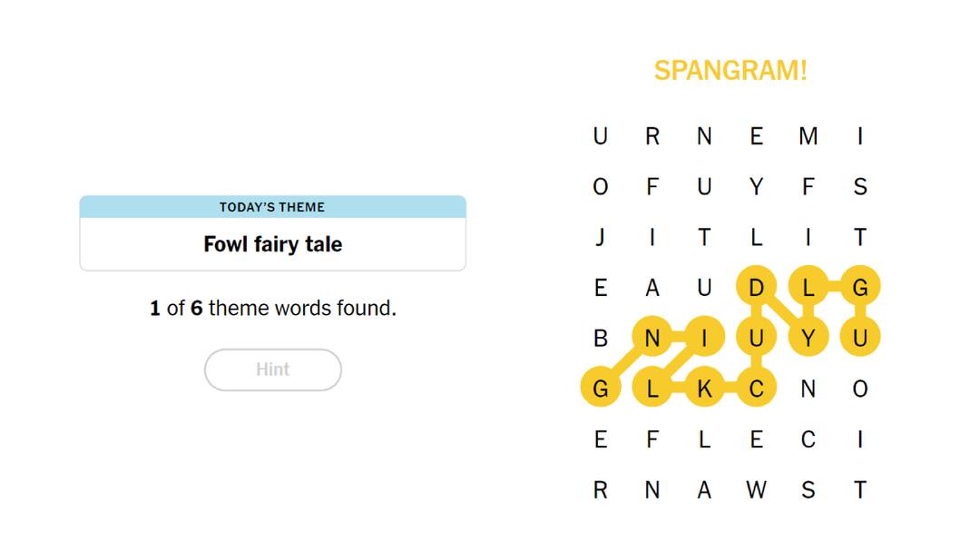Image resolution: width=980 pixels, height=552 pixels.
Task: Select the highlighted letter D in the spangram
Action: click(x=757, y=288)
